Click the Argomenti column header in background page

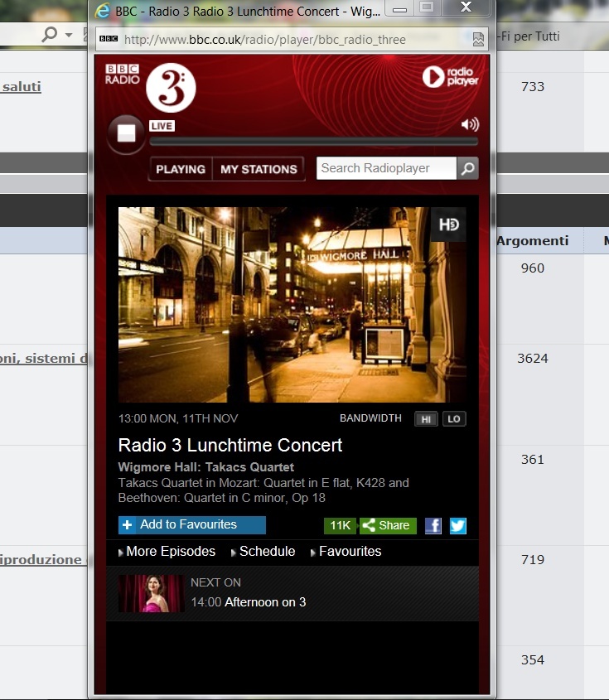point(533,240)
